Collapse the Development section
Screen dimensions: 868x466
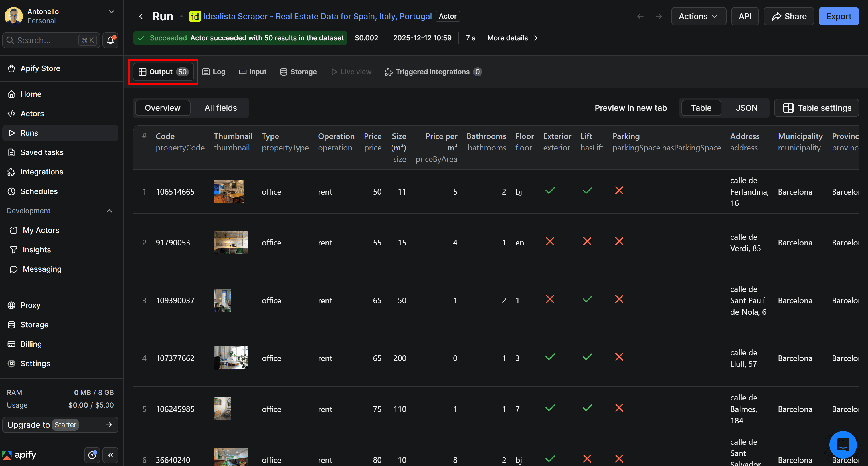click(x=109, y=211)
